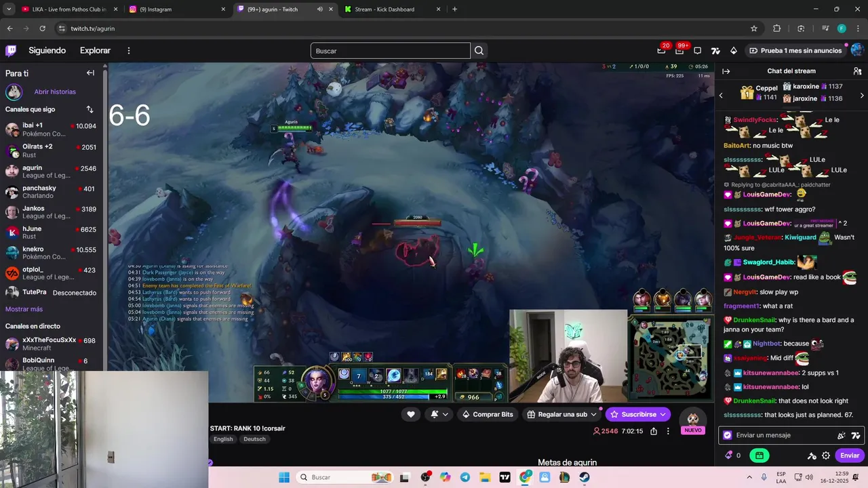Open the emote picker in message field
Image resolution: width=868 pixels, height=488 pixels.
tap(842, 435)
